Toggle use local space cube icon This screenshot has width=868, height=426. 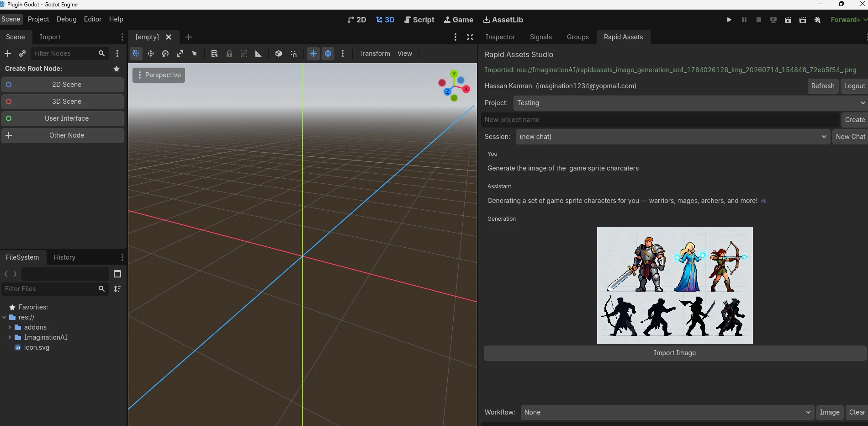279,53
